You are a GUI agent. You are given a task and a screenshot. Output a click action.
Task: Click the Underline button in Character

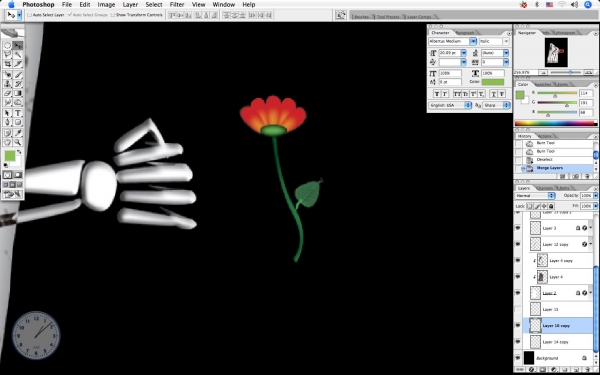point(494,94)
